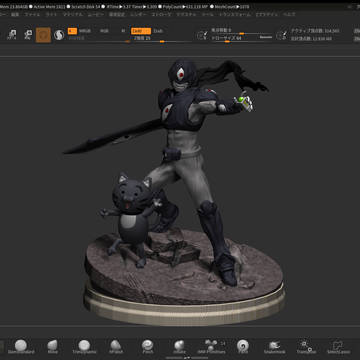This screenshot has width=360, height=360.
Task: Toggle the RGB mode button
Action: tap(104, 31)
